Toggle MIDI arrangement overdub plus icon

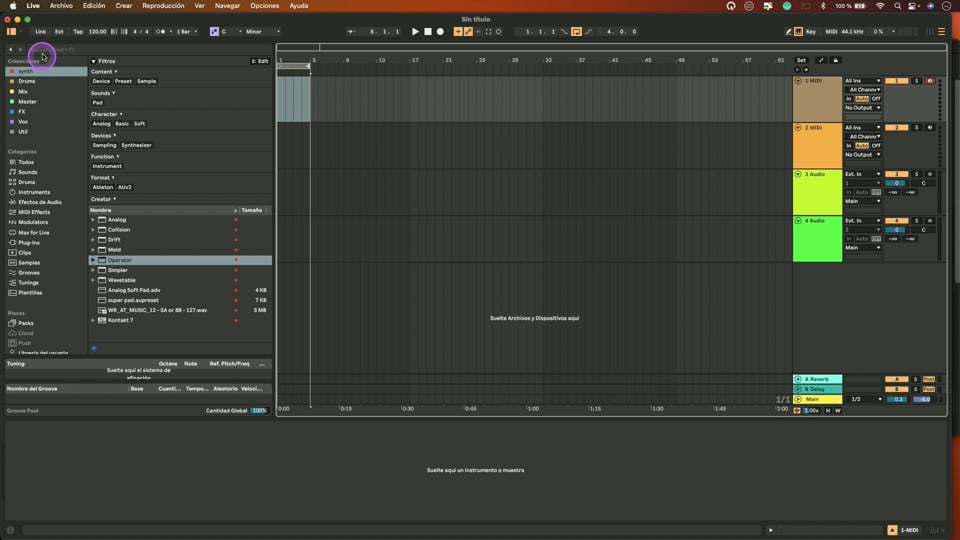(458, 31)
